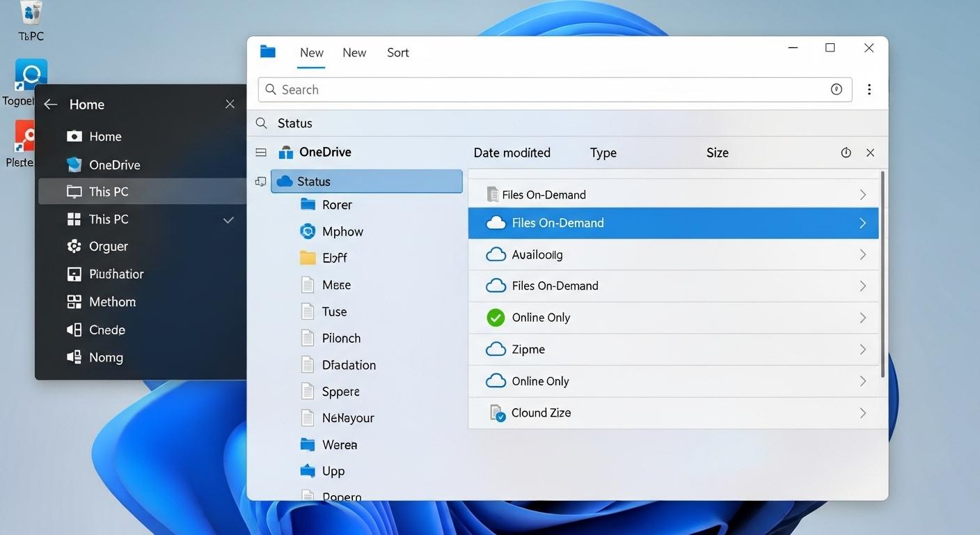This screenshot has height=535, width=980.
Task: Click the OneDrive cloud icon in the tree
Action: click(287, 152)
